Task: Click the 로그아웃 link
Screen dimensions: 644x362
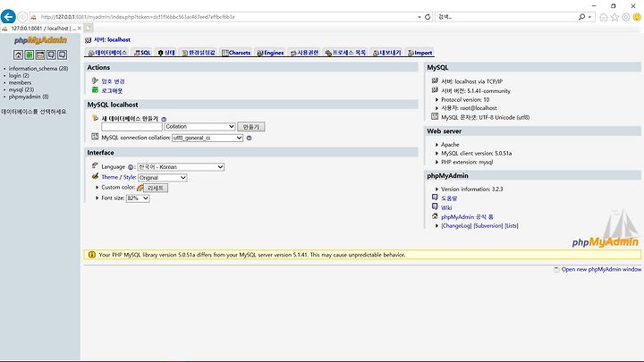Action: [112, 90]
